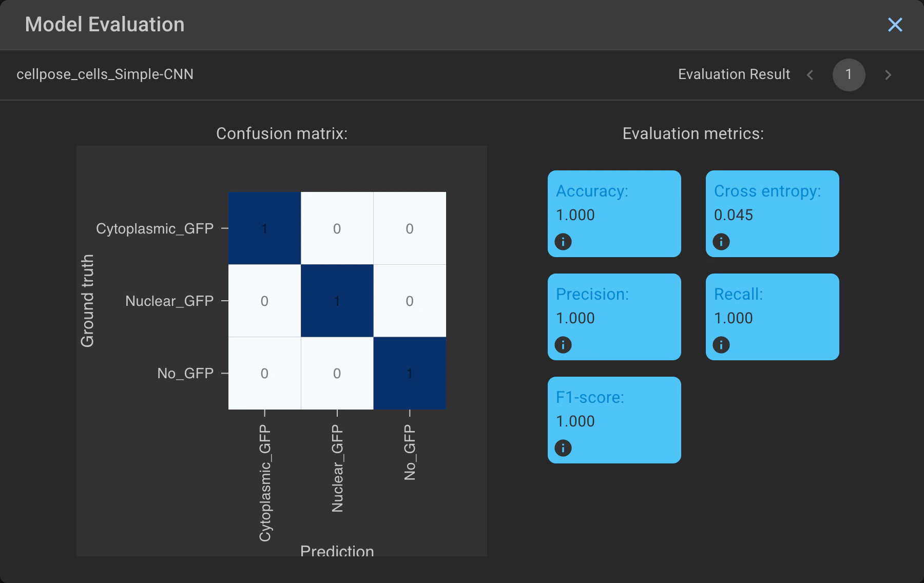Click the Evaluation metrics heading

click(x=693, y=133)
